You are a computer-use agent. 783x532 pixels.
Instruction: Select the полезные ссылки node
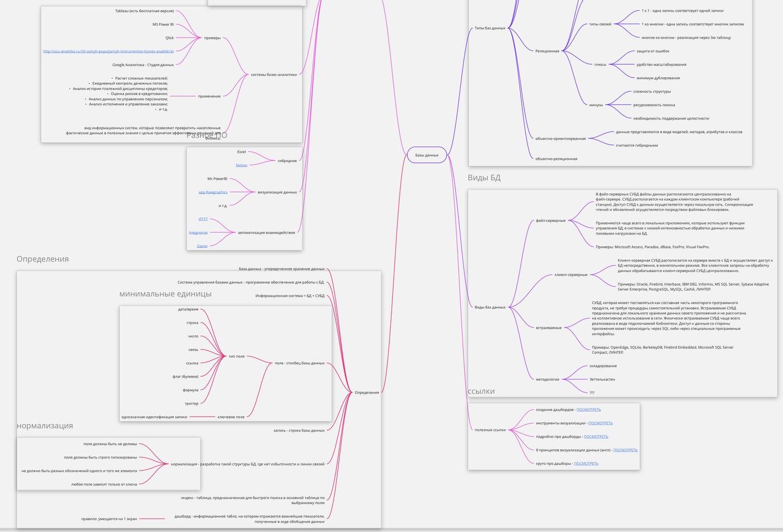[x=490, y=430]
